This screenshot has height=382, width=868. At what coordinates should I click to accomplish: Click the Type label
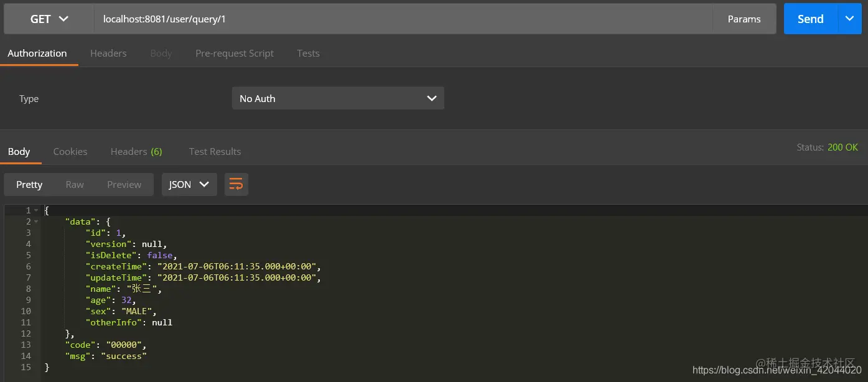pyautogui.click(x=29, y=98)
